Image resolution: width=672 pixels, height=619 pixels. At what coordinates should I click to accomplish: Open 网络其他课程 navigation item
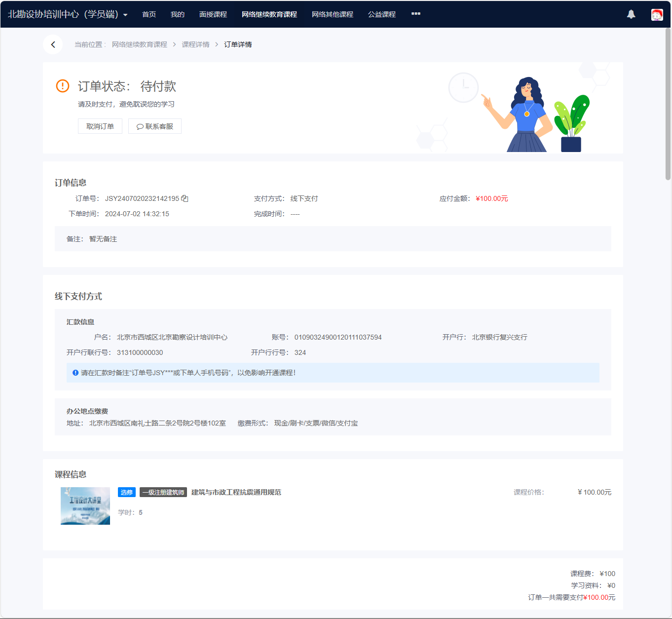333,14
